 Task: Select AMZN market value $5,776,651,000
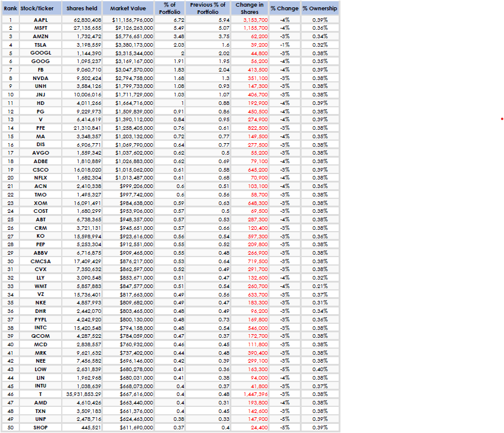128,36
